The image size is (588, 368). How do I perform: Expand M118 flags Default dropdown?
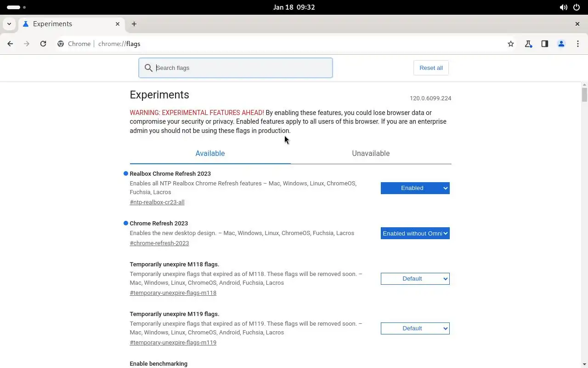click(x=415, y=278)
